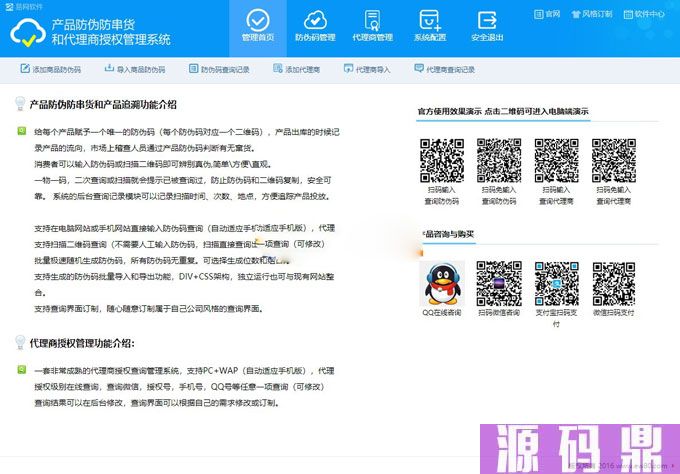Click 添加商品防伪码 edit icon

point(25,69)
